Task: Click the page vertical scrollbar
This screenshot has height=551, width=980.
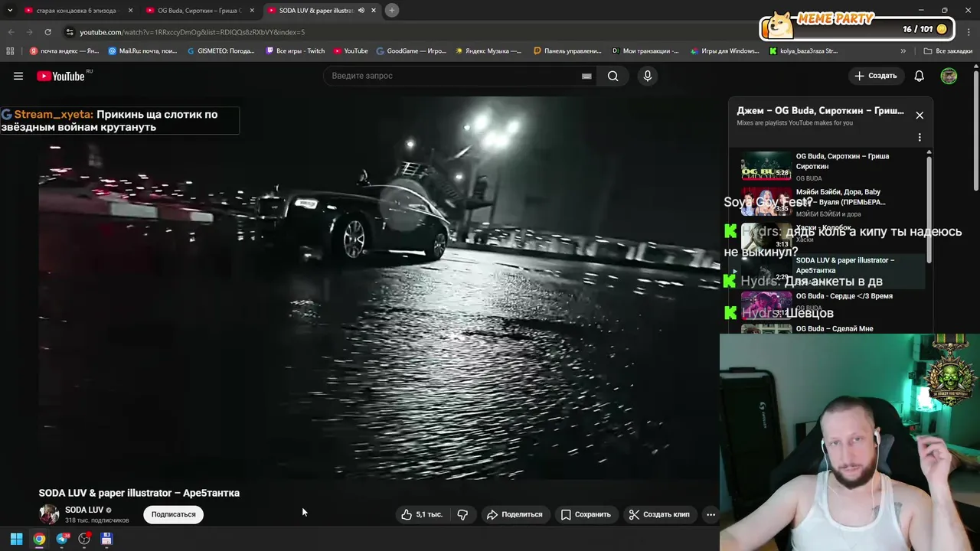Action: (976, 130)
